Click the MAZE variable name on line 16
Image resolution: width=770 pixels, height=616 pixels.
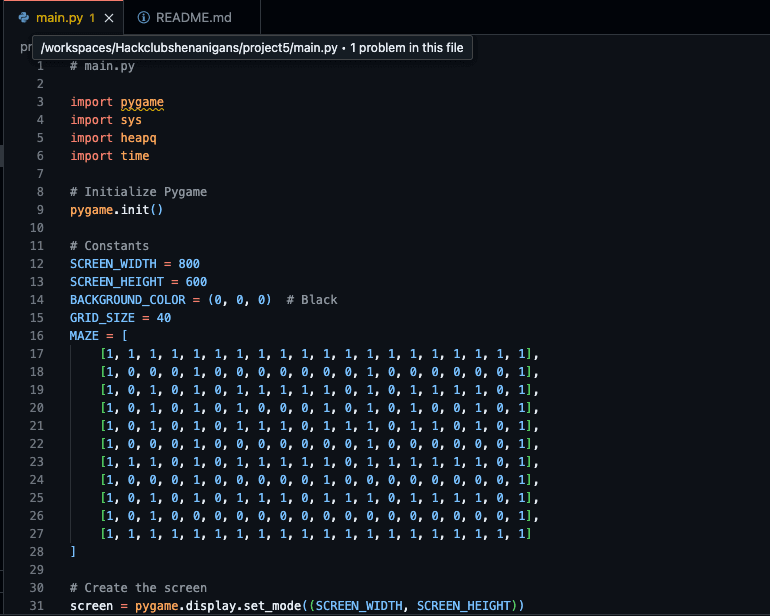[84, 336]
